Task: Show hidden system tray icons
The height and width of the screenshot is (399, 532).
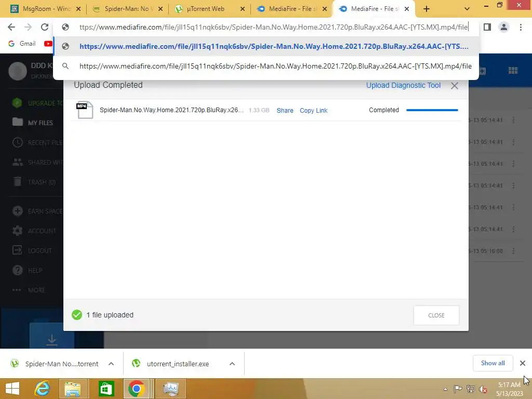Action: 445,389
